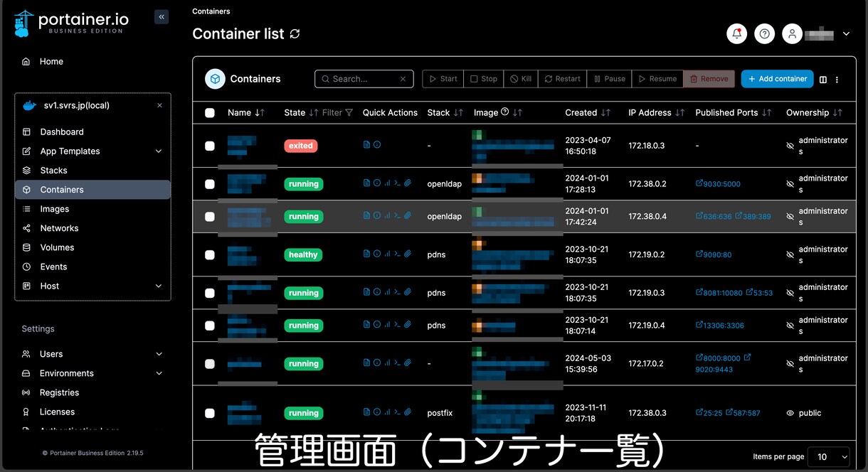Open stats for container 172.38.0.2
Viewport: 868px width, 472px height.
pos(387,183)
